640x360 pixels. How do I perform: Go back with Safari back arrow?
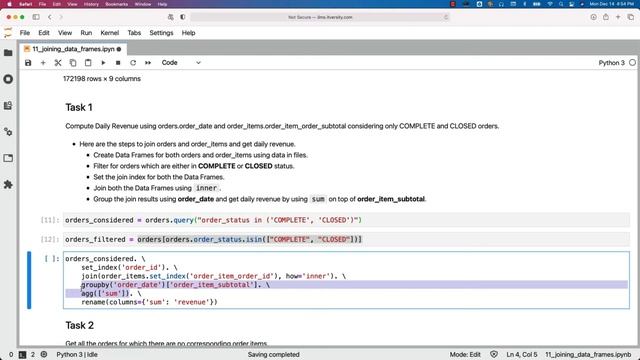click(50, 17)
